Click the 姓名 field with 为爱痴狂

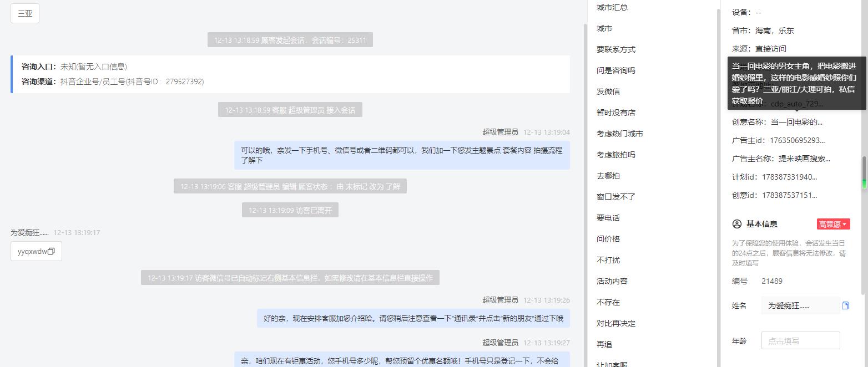tap(800, 305)
